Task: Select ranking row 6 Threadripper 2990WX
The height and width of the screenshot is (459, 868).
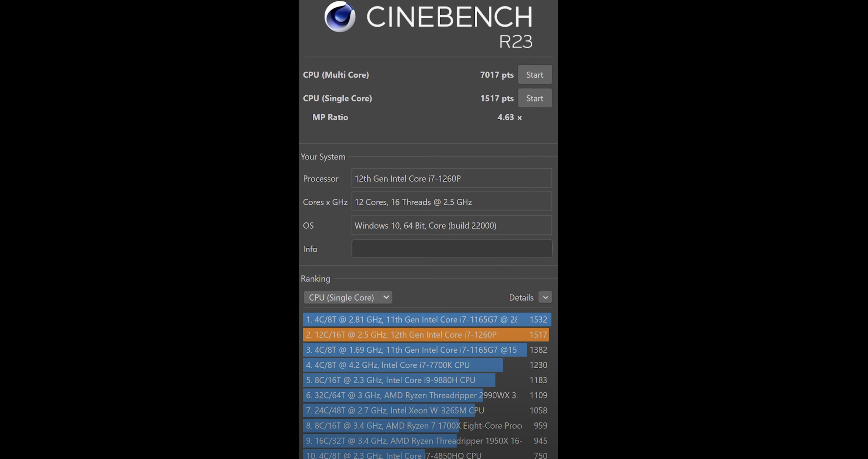Action: pos(427,395)
